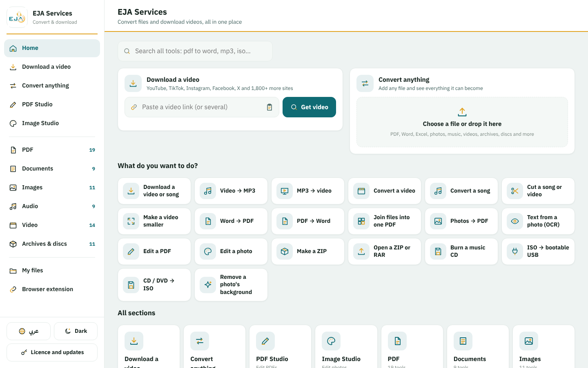Viewport: 588px width, 368px height.
Task: Select the PDF category in sidebar
Action: (52, 150)
